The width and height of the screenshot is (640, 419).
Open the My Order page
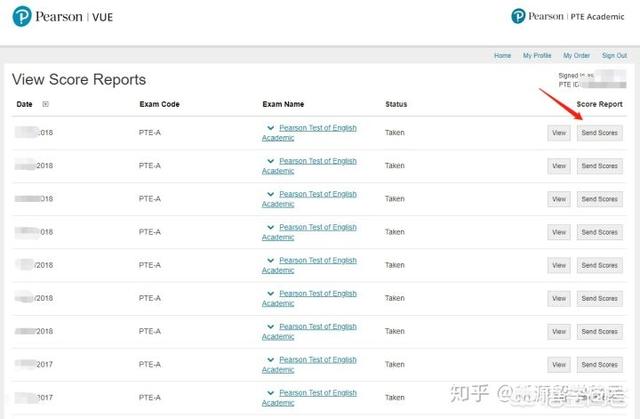tap(576, 55)
